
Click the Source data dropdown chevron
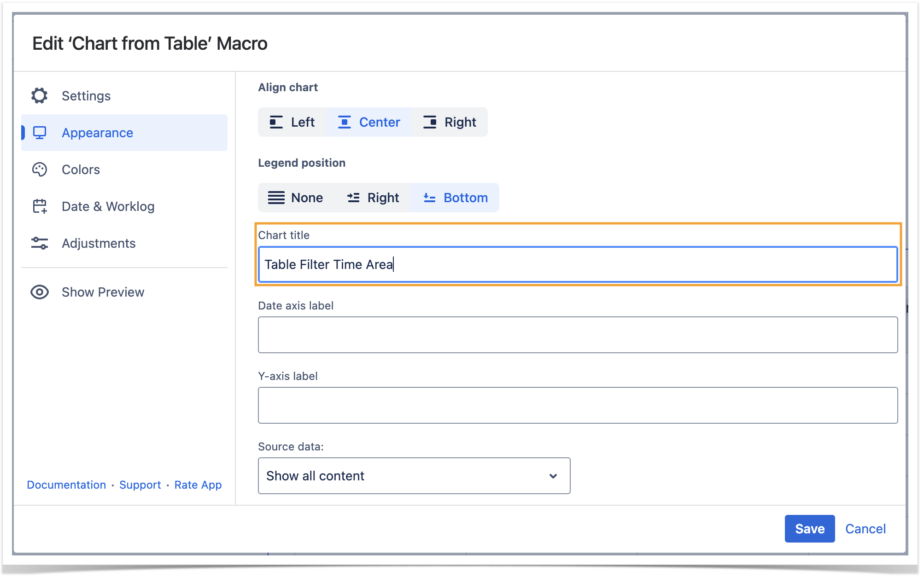[x=553, y=476]
